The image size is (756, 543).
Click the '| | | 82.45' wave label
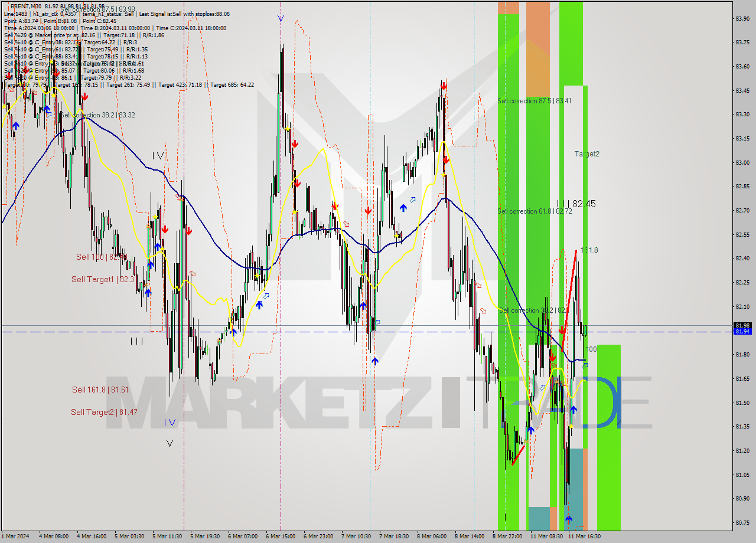click(576, 204)
